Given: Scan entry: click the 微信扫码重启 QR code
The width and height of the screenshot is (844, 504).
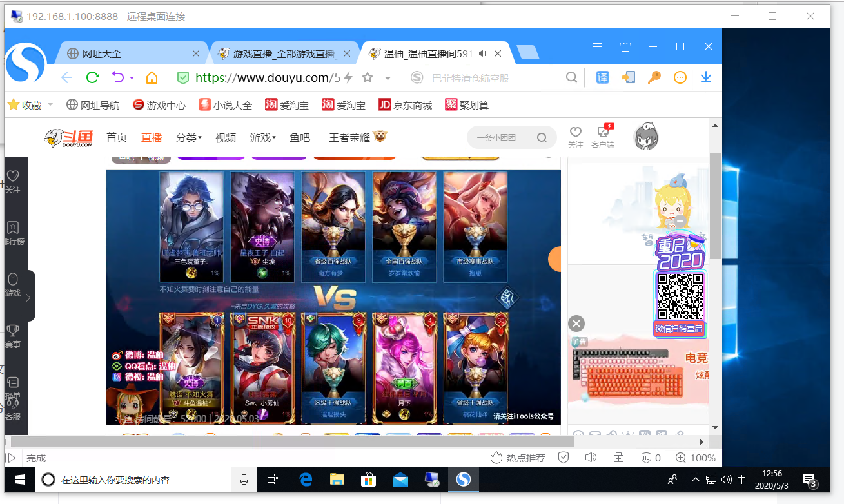Looking at the screenshot, I should click(680, 296).
